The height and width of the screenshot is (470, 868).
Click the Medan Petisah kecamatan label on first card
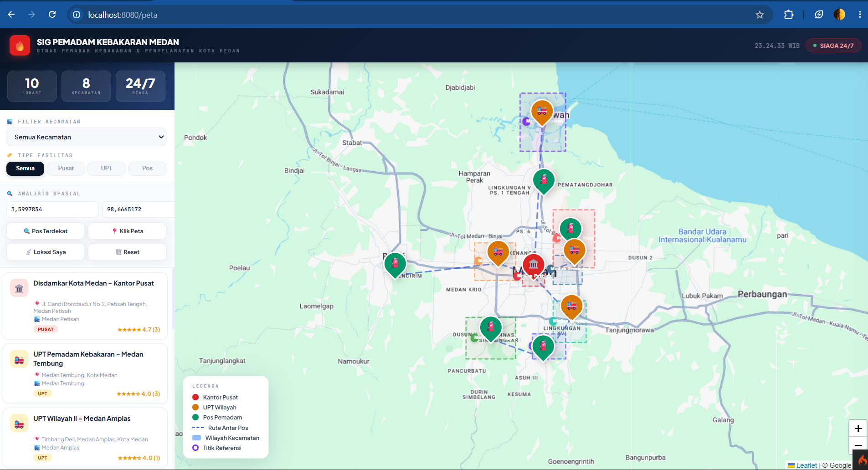click(60, 319)
